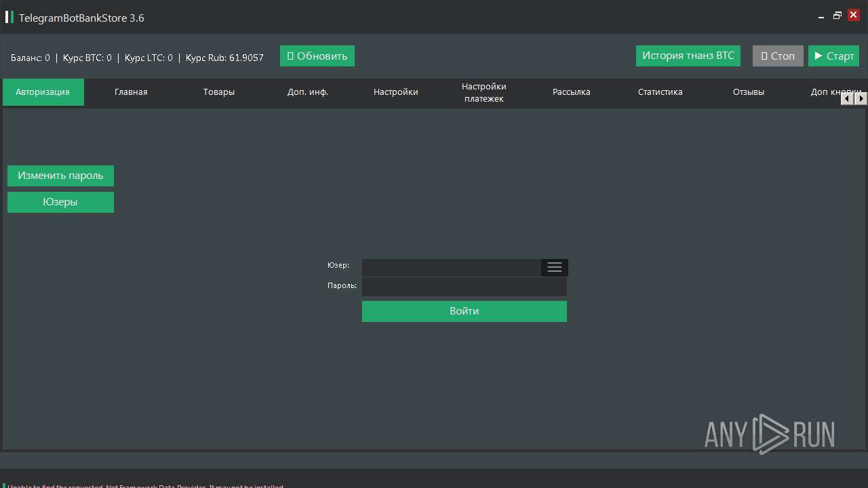Open the Юзеры button
Screen dimensions: 868x488
(x=60, y=202)
